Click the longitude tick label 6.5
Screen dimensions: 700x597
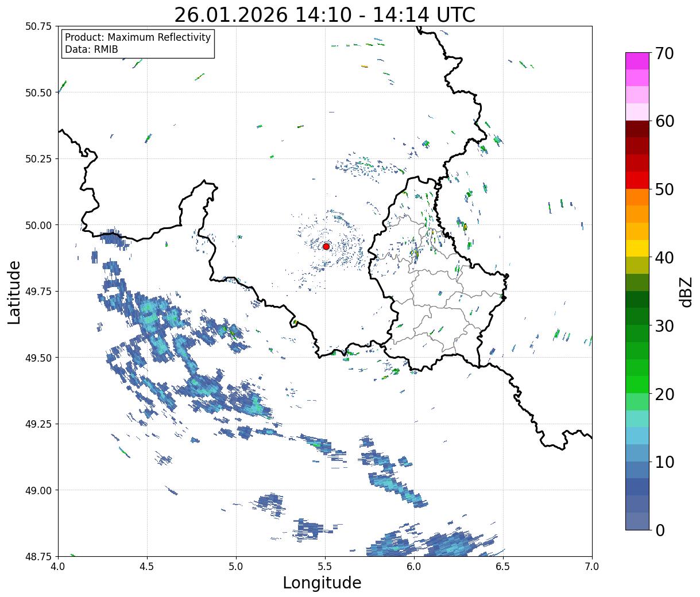pyautogui.click(x=503, y=567)
